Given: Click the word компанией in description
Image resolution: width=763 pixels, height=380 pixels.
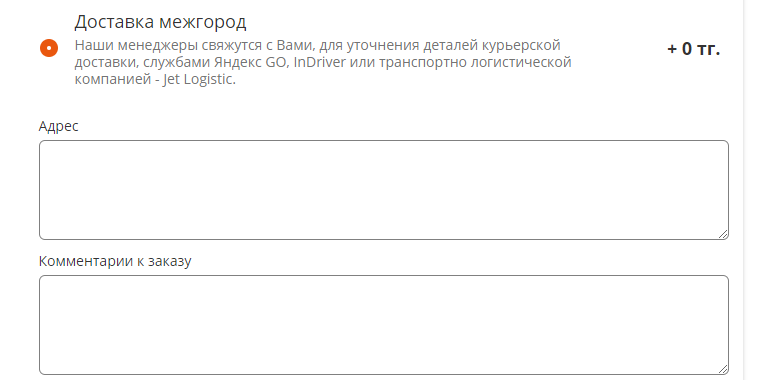Looking at the screenshot, I should pos(115,79).
